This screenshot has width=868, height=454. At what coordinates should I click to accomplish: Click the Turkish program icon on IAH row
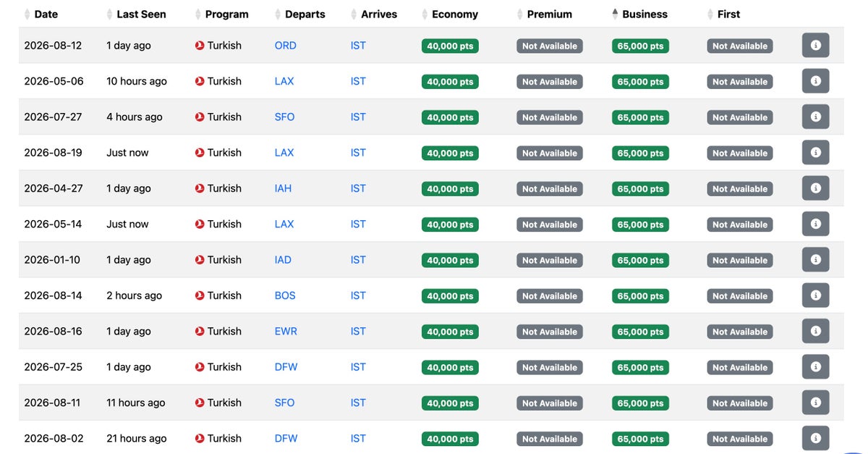tap(200, 188)
